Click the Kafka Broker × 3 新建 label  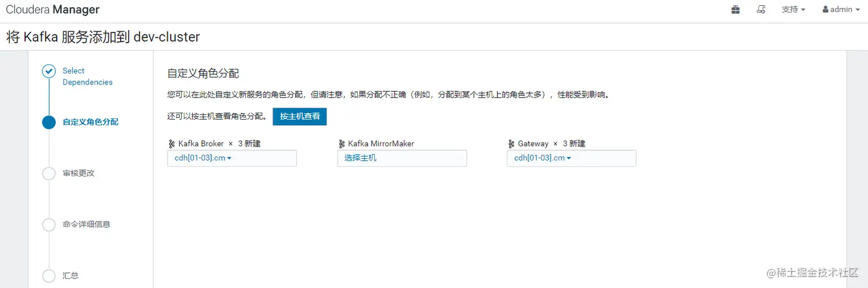pos(219,144)
